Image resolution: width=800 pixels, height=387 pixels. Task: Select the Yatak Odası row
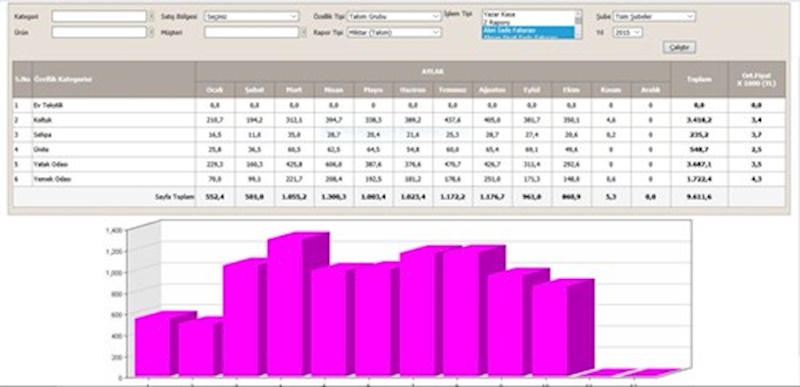(399, 165)
